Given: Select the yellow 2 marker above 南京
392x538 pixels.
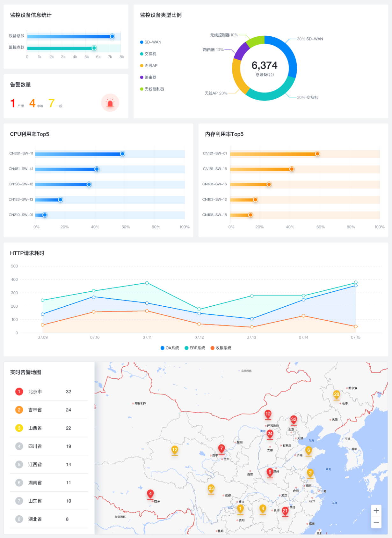Looking at the screenshot, I should click(310, 474).
